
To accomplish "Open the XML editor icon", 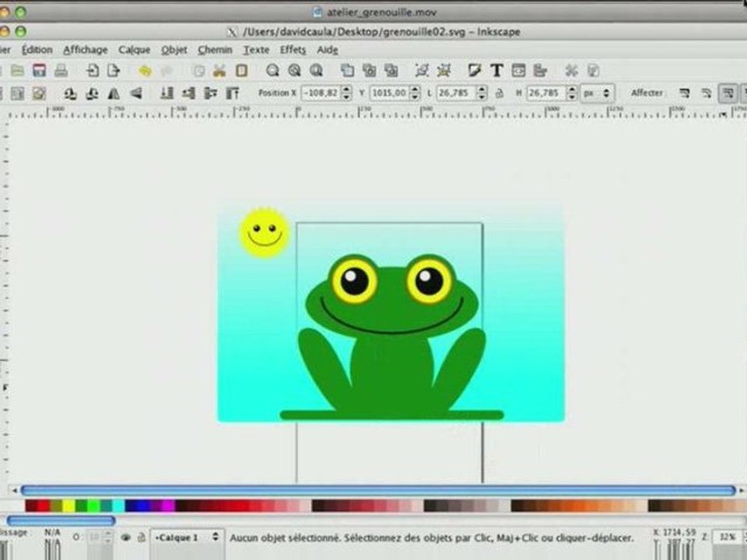I will (x=518, y=71).
